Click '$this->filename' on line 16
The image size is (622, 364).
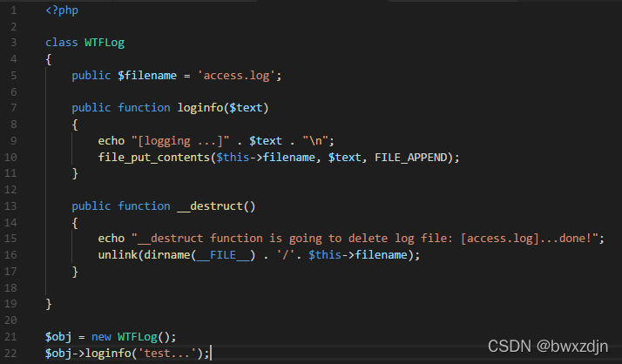point(358,255)
